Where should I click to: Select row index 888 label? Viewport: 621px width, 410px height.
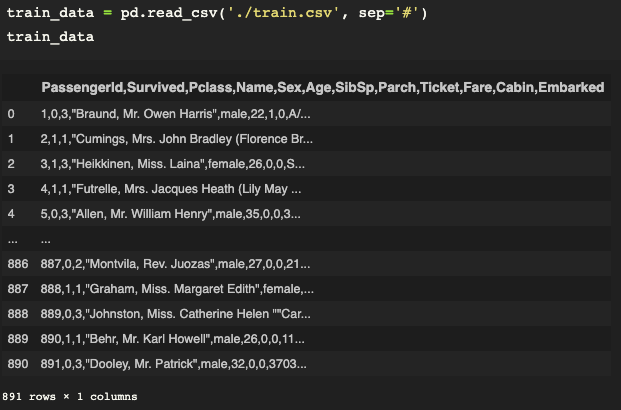point(18,314)
